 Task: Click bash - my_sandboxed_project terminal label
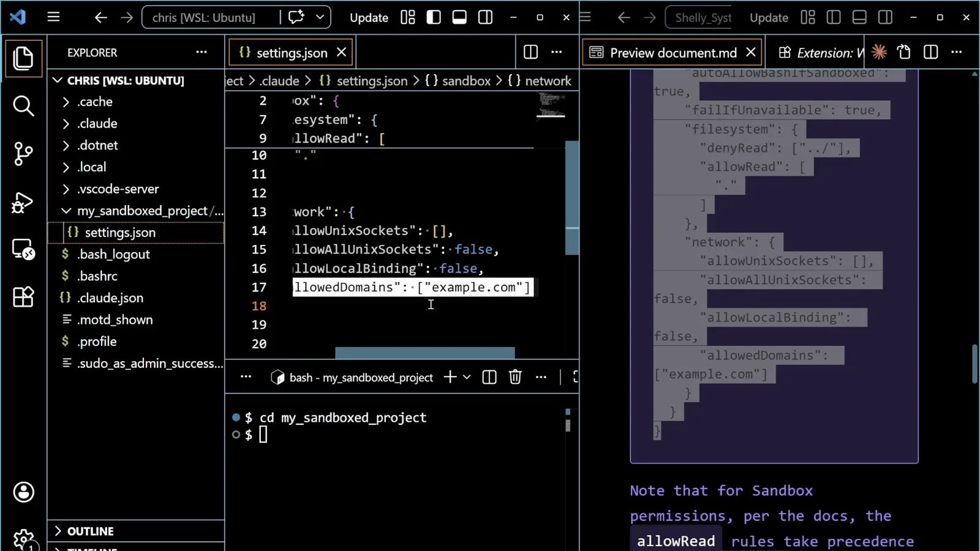pos(352,378)
